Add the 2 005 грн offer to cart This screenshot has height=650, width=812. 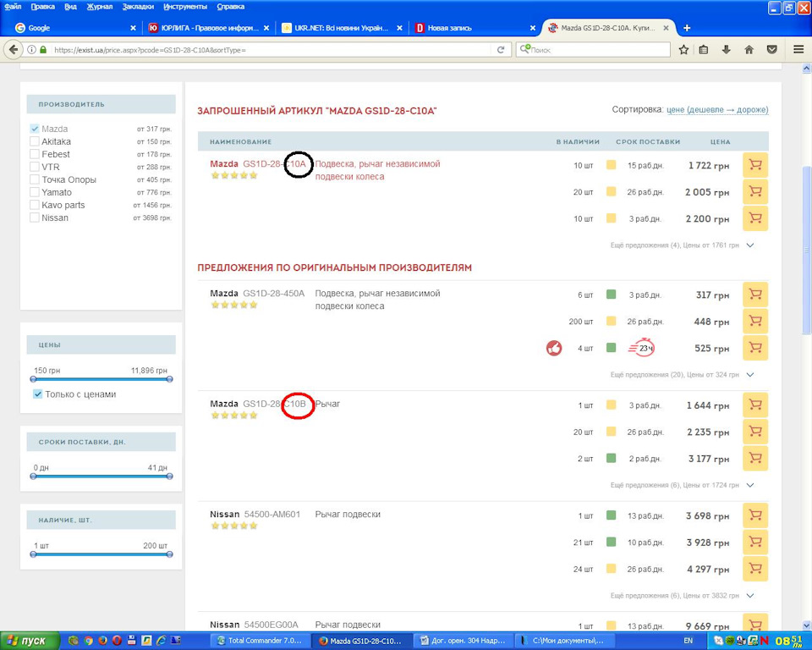click(755, 192)
